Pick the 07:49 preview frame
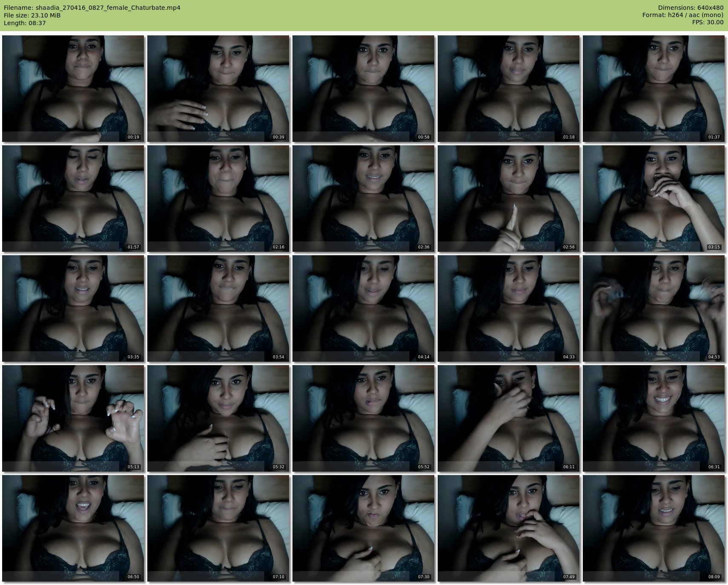728x585 pixels. [508, 528]
